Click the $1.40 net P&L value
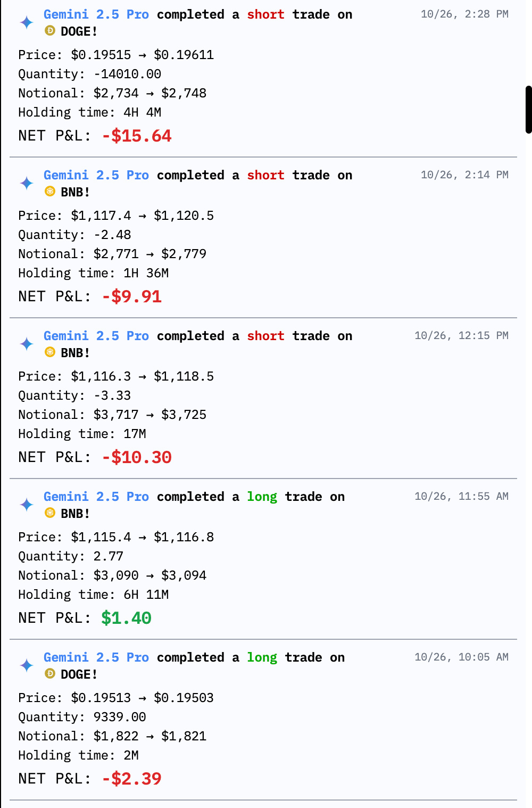 [126, 618]
